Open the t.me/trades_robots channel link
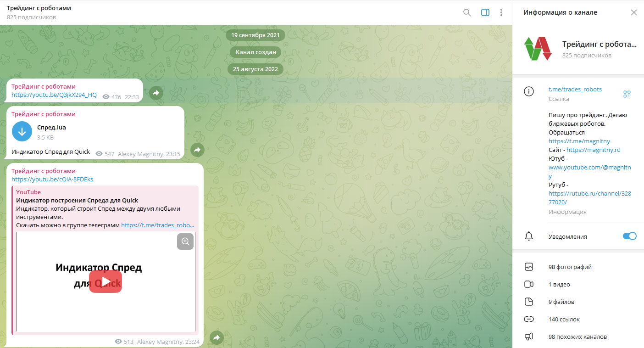This screenshot has height=348, width=644. point(575,89)
